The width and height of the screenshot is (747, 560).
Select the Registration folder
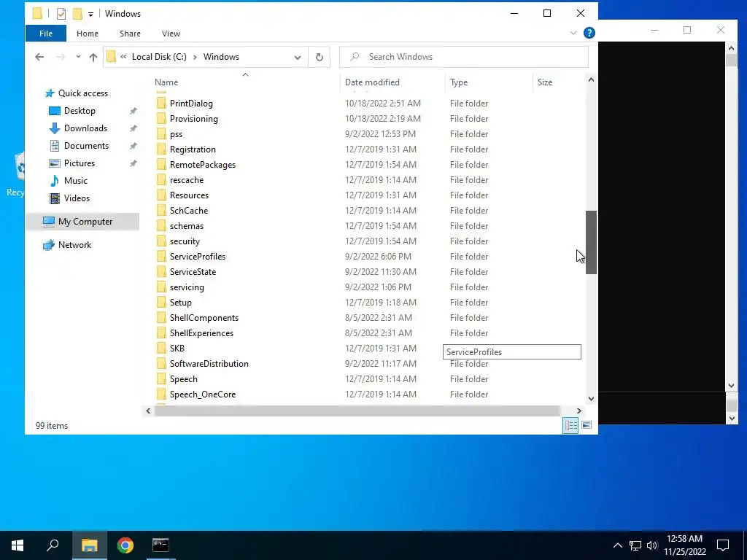tap(193, 149)
